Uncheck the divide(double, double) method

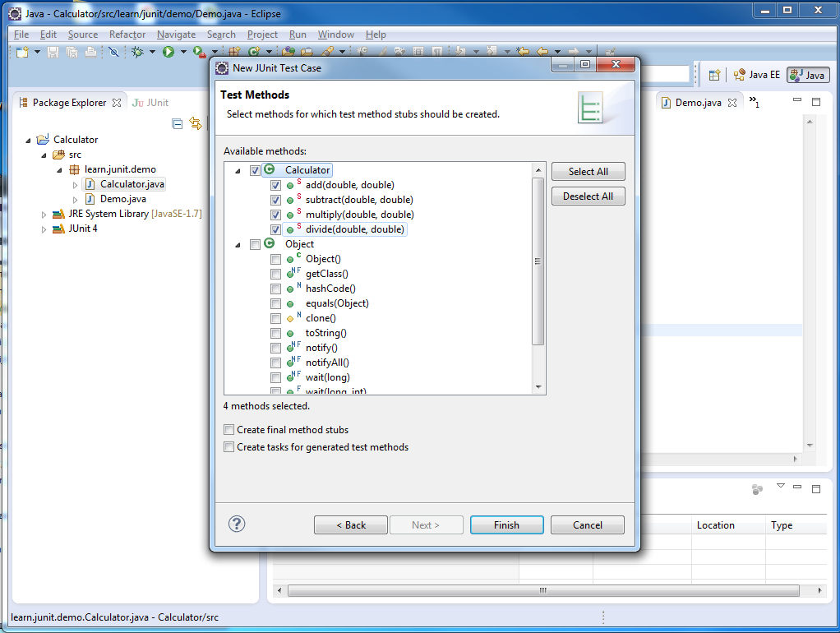tap(275, 229)
